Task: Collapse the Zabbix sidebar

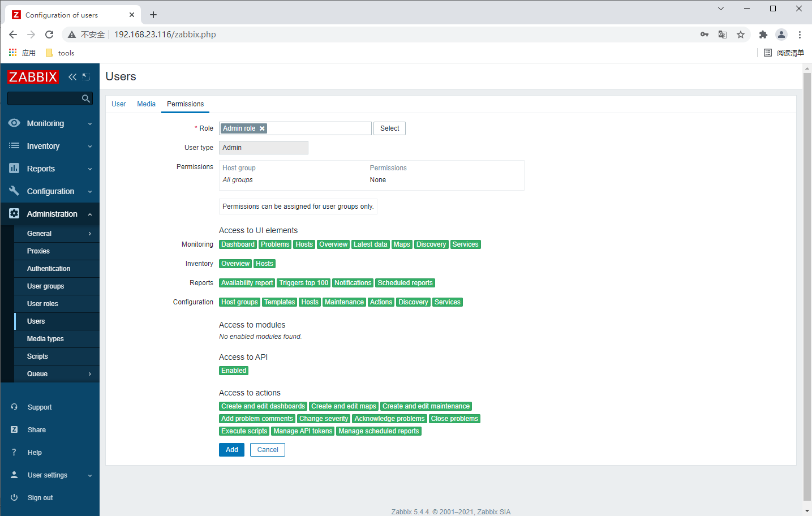Action: (x=72, y=76)
